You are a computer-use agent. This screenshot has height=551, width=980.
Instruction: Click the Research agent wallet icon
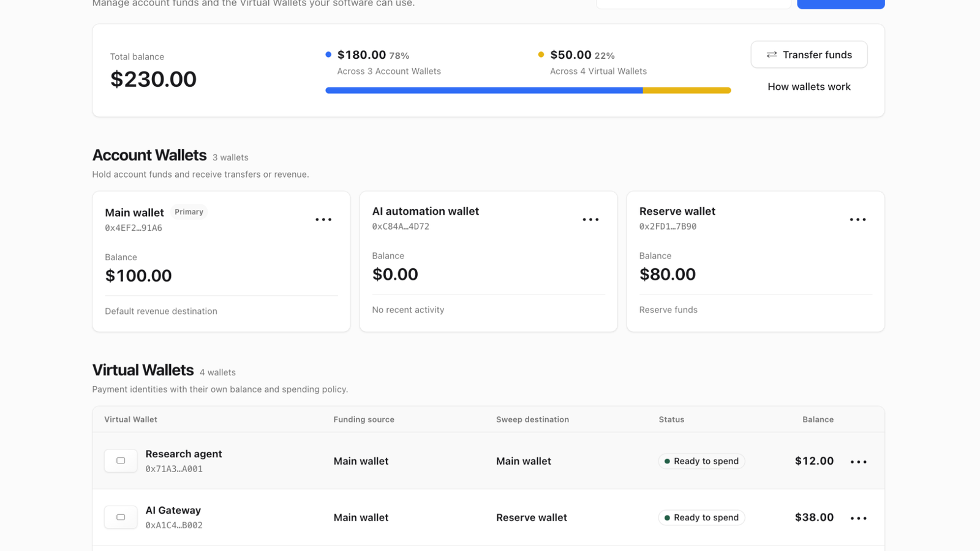pos(121,461)
